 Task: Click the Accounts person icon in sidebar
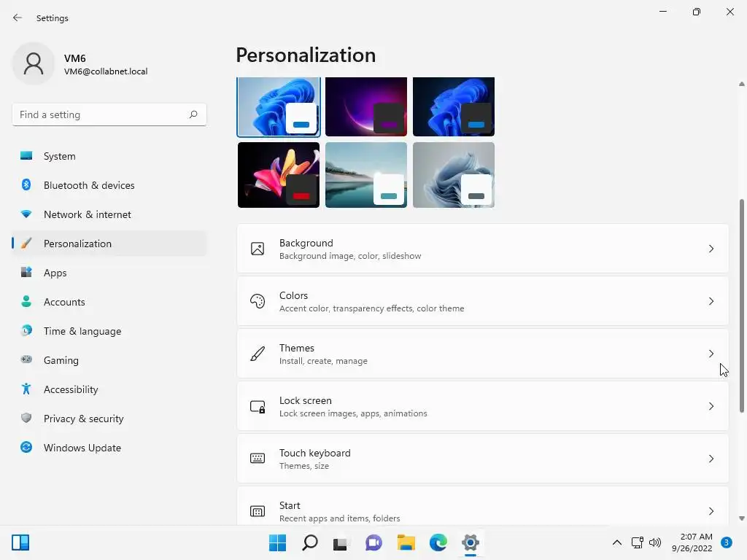(x=26, y=301)
